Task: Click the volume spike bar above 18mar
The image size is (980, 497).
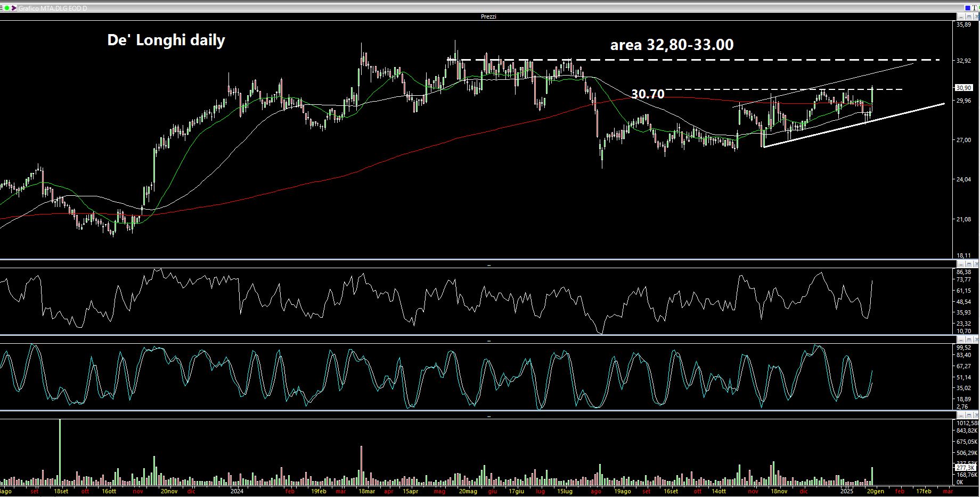Action: click(361, 466)
